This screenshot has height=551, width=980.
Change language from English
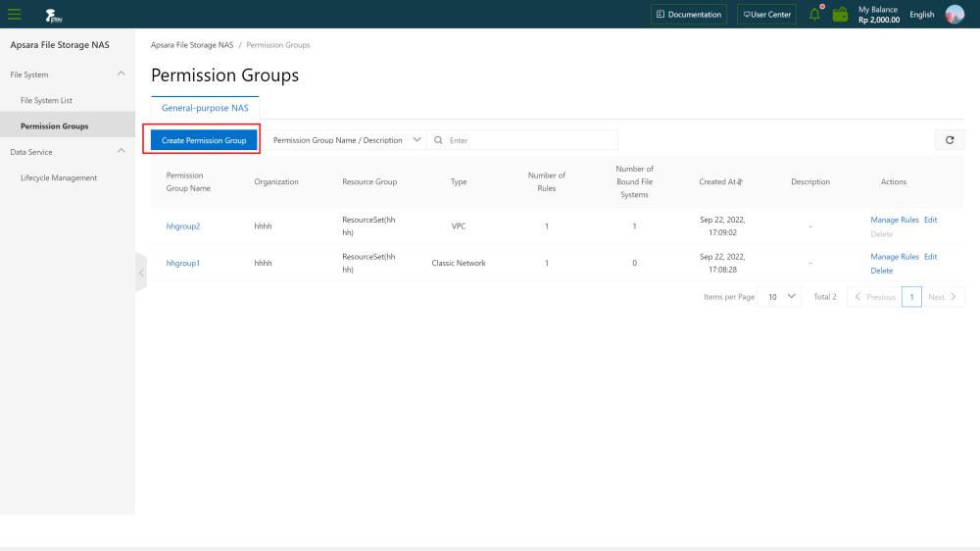922,14
